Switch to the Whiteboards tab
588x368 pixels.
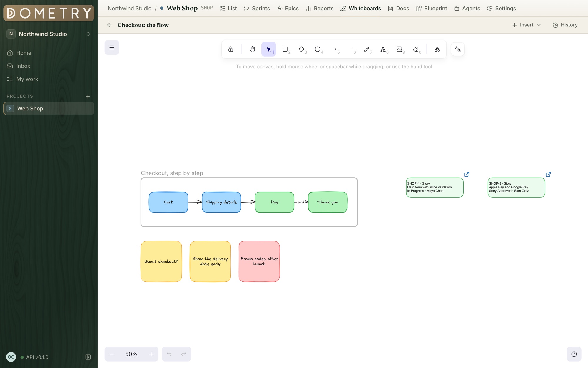coord(361,8)
